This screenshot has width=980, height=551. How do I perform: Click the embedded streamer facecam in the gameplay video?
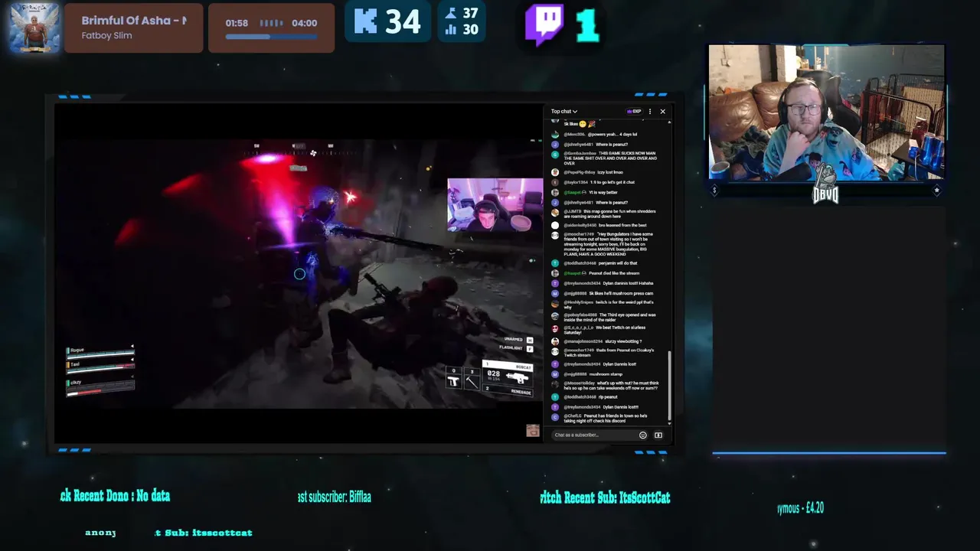[x=495, y=205]
